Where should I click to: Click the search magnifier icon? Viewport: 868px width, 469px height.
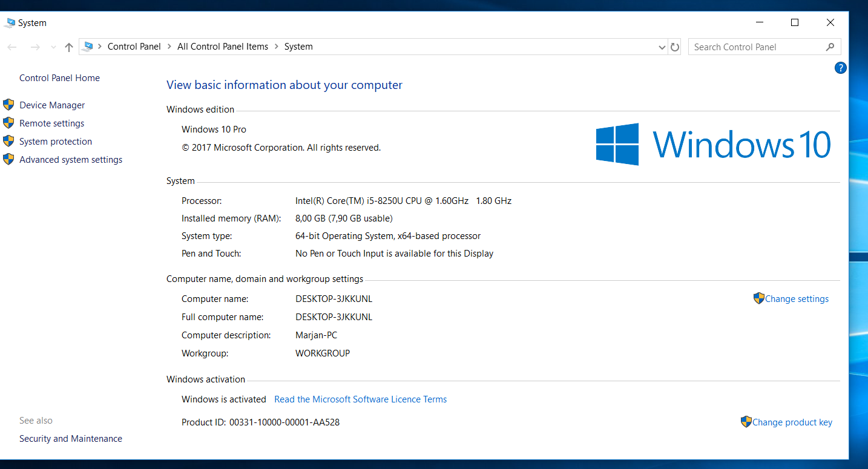point(830,47)
